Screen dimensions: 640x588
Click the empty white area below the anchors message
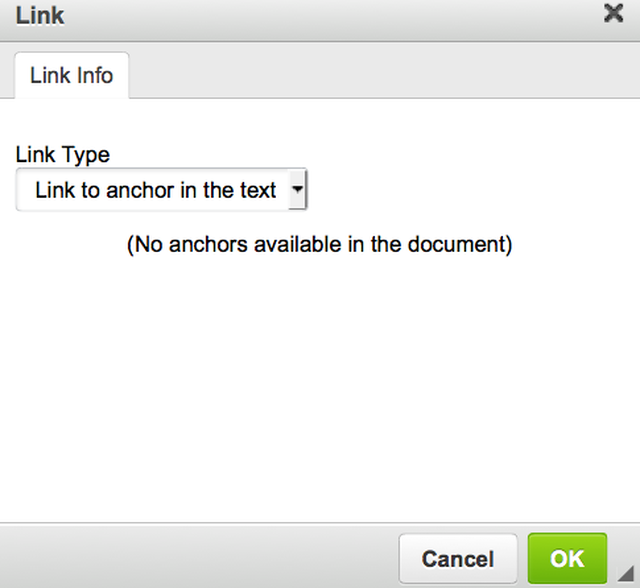320,390
